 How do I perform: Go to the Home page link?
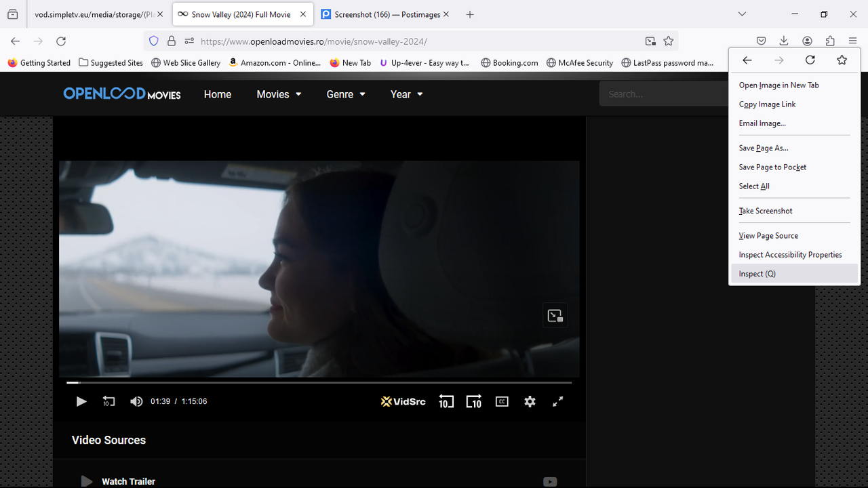pyautogui.click(x=218, y=94)
